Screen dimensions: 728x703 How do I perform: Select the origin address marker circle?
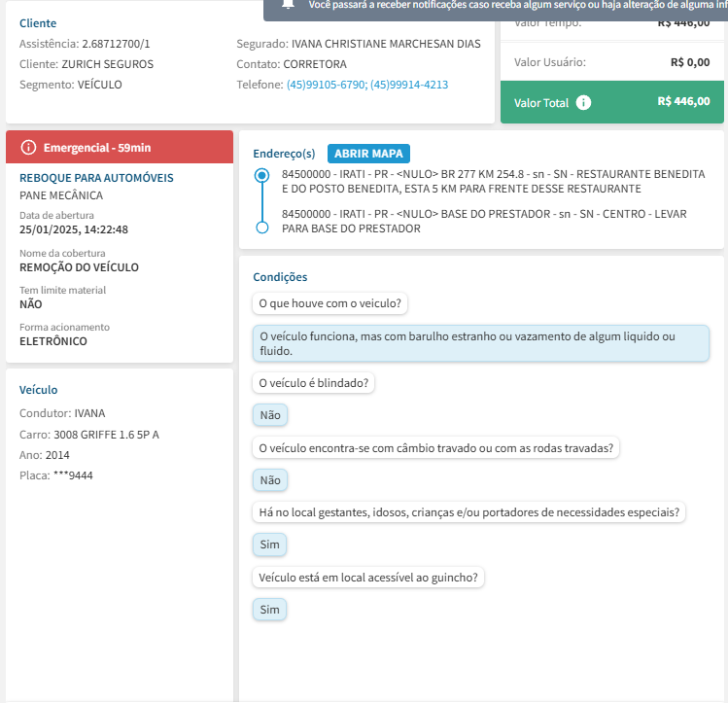coord(261,175)
